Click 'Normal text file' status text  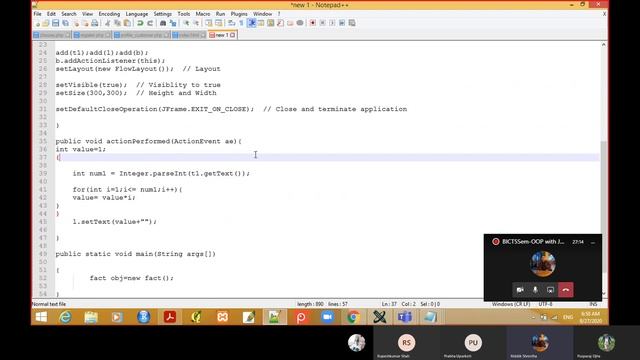[49, 304]
